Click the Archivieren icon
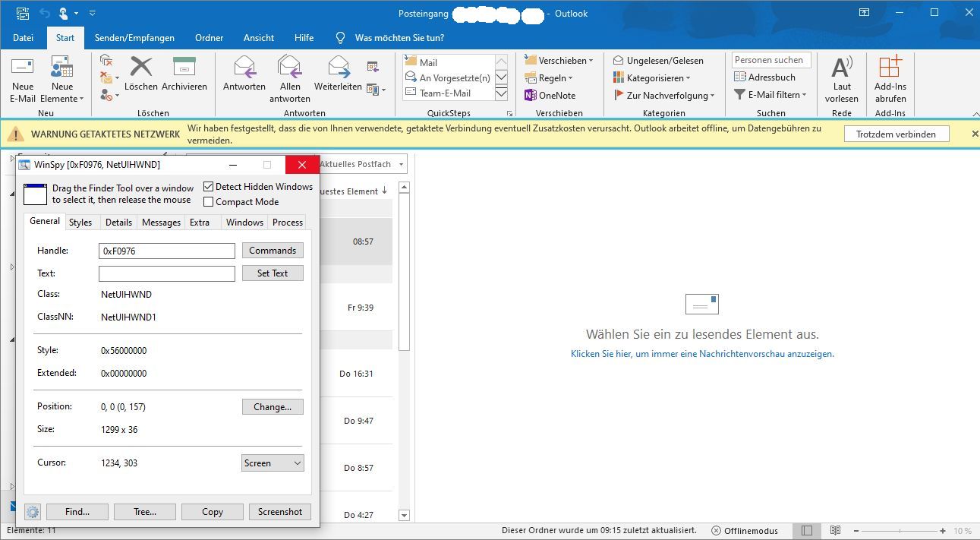This screenshot has height=540, width=980. coord(184,68)
